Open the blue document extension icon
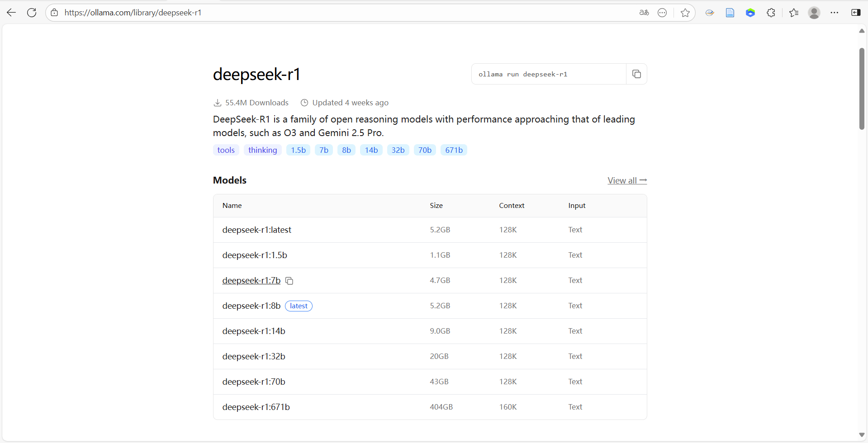Screen dimensions: 868x443 [x=730, y=13]
